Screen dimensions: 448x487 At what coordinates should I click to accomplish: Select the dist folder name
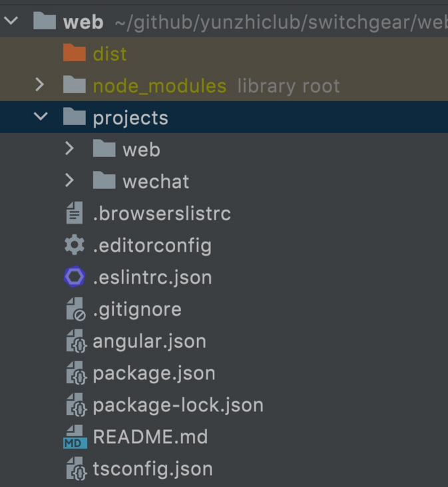coord(110,53)
